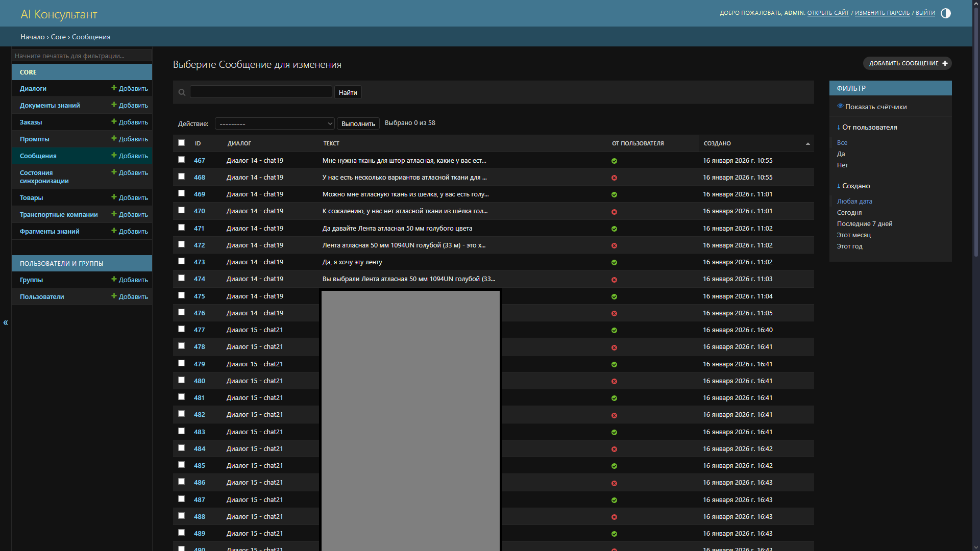The height and width of the screenshot is (551, 980).
Task: Click the plus Добавить next to Диалоги
Action: 130,88
